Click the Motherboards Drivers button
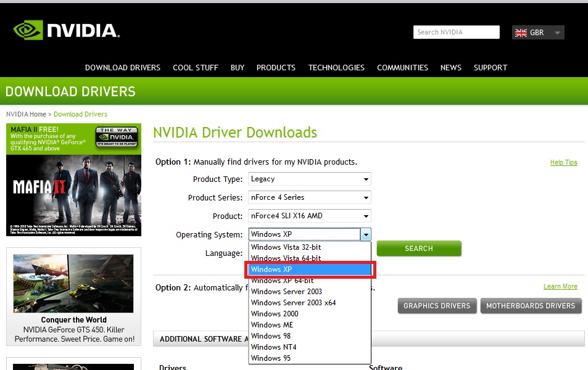The image size is (588, 370). pyautogui.click(x=531, y=306)
